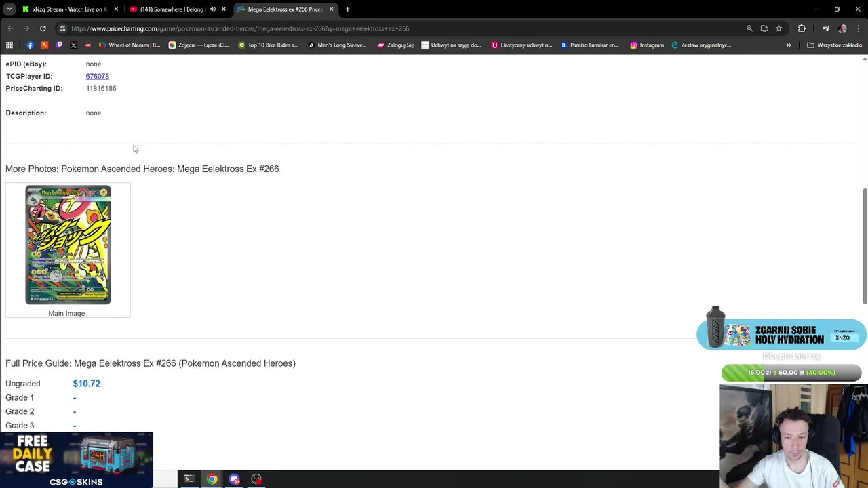Open the Elastyczny uchwyt bookmark
The height and width of the screenshot is (488, 868).
(521, 45)
